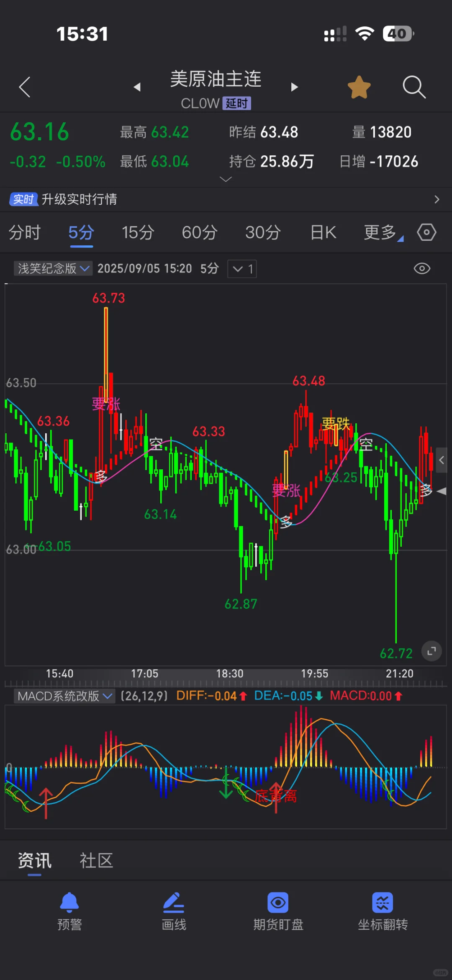Tap the 日增 -17026 value
The width and height of the screenshot is (452, 980).
[378, 161]
